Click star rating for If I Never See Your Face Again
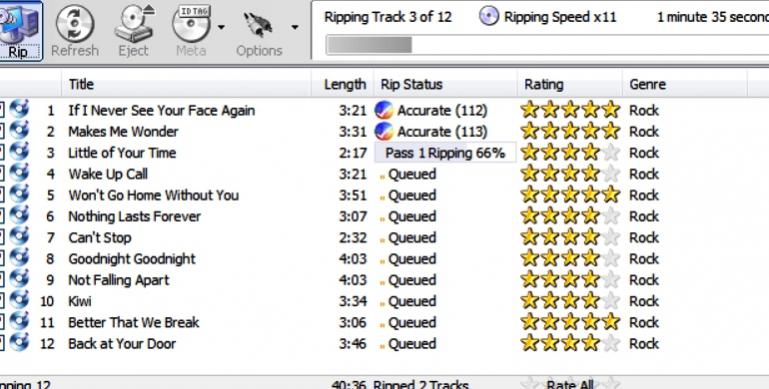Viewport: 769px width, 389px height. coord(570,110)
